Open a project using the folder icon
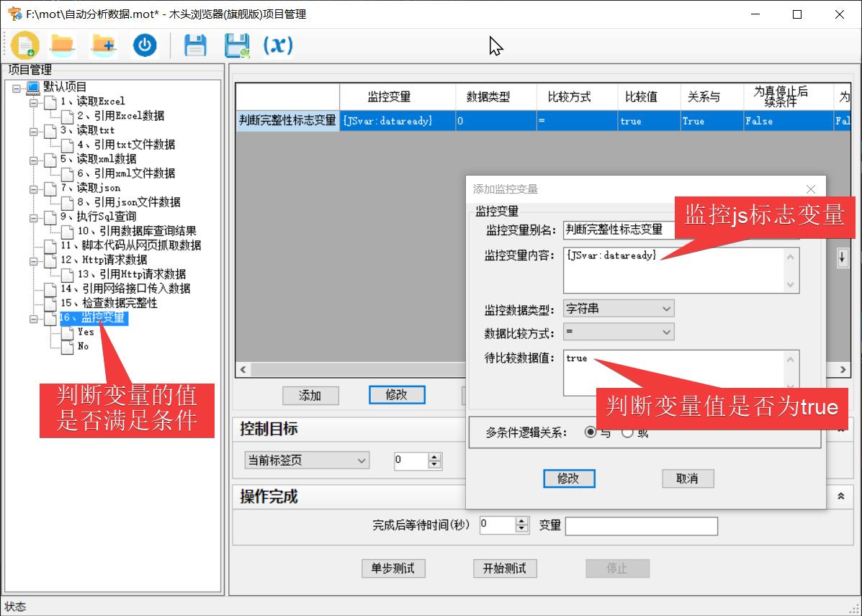The height and width of the screenshot is (616, 862). pyautogui.click(x=62, y=45)
